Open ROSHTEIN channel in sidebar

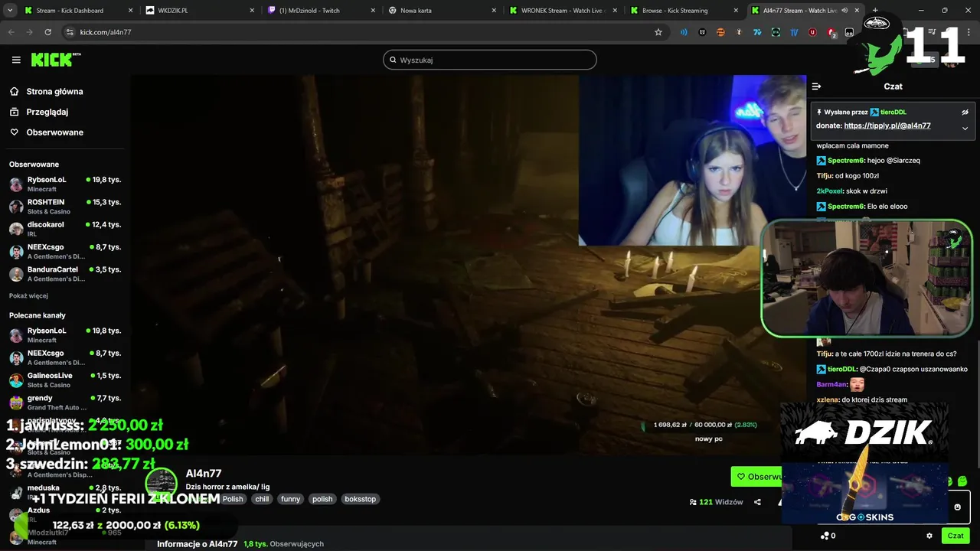[x=65, y=206]
